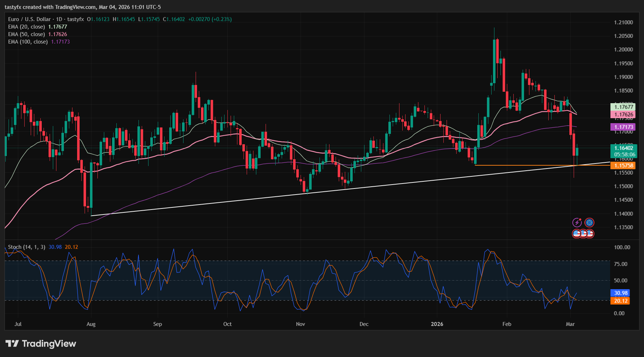644x357 pixels.
Task: Toggle EMA (100, close) visibility
Action: (x=27, y=41)
